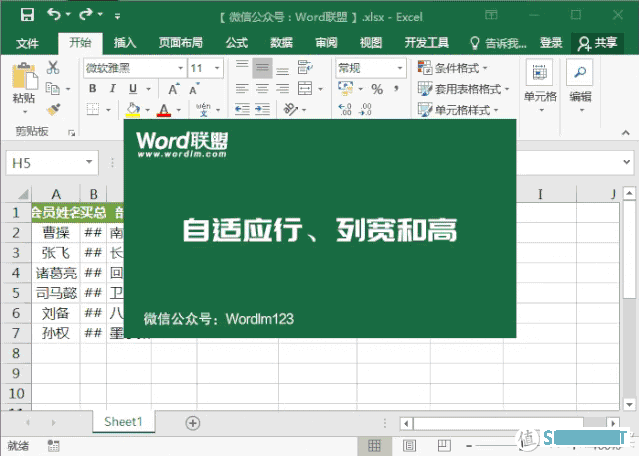Click the 单元格 cells button
639x456 pixels.
(x=540, y=86)
